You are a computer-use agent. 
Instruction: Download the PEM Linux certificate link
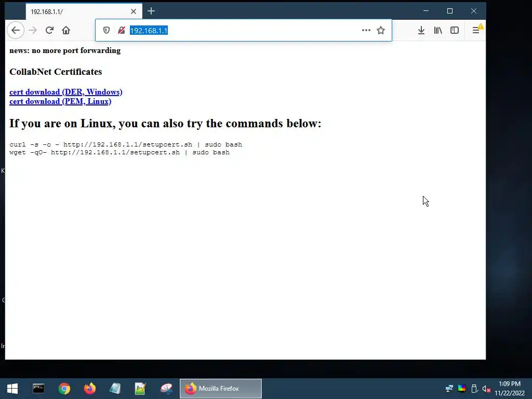tap(60, 101)
